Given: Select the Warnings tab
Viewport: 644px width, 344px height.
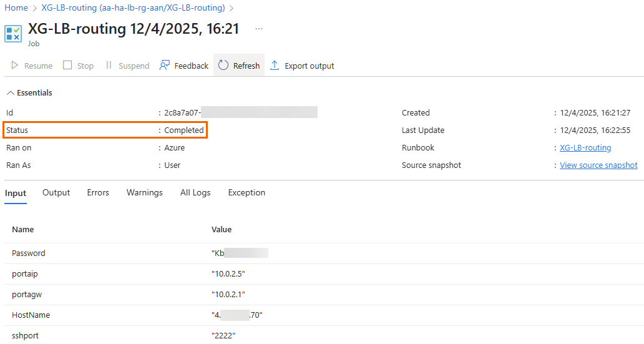Looking at the screenshot, I should 144,193.
